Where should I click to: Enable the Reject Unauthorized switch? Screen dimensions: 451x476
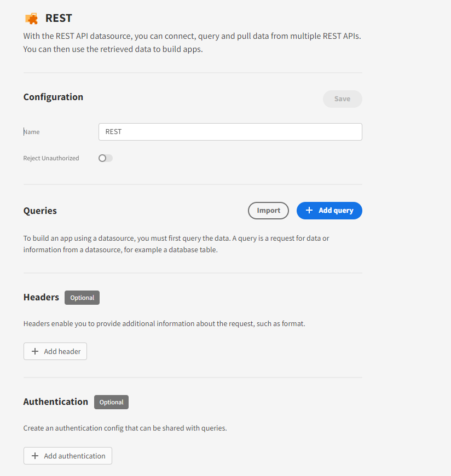click(x=105, y=158)
